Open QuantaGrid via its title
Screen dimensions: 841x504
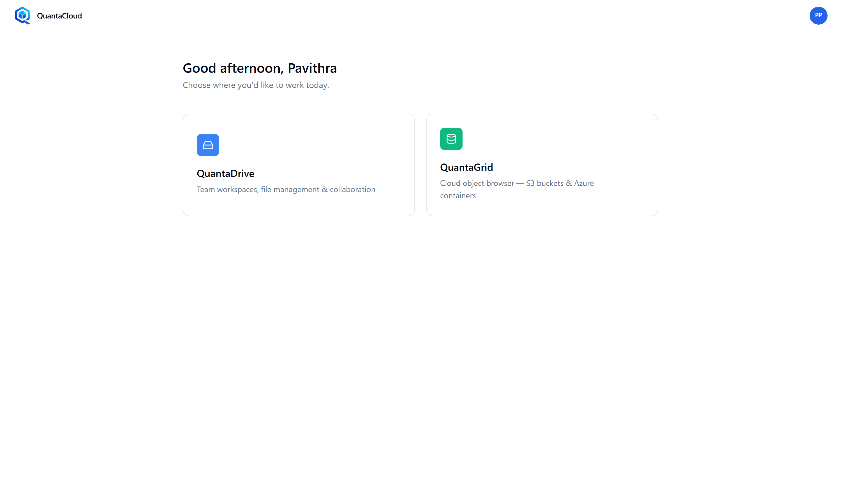pyautogui.click(x=466, y=167)
